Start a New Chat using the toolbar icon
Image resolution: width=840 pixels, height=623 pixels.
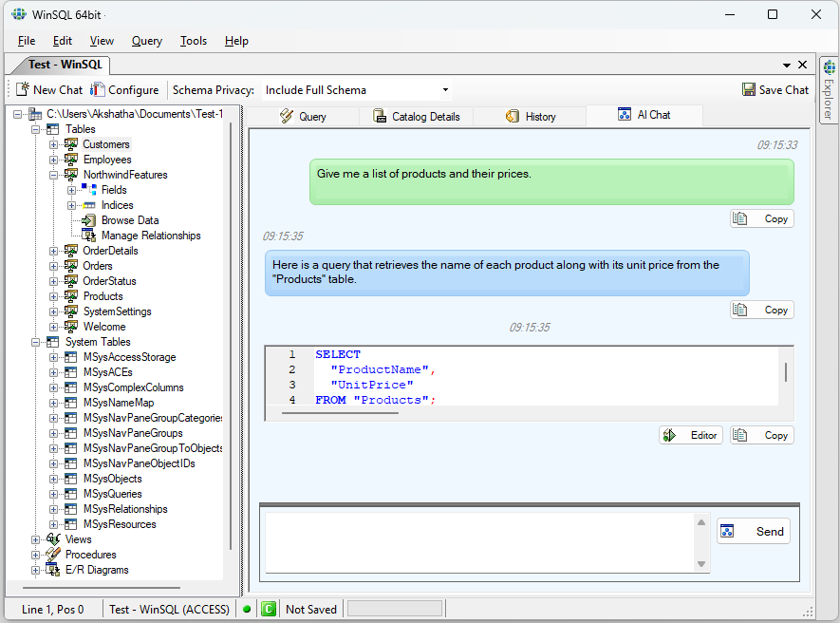[x=48, y=89]
